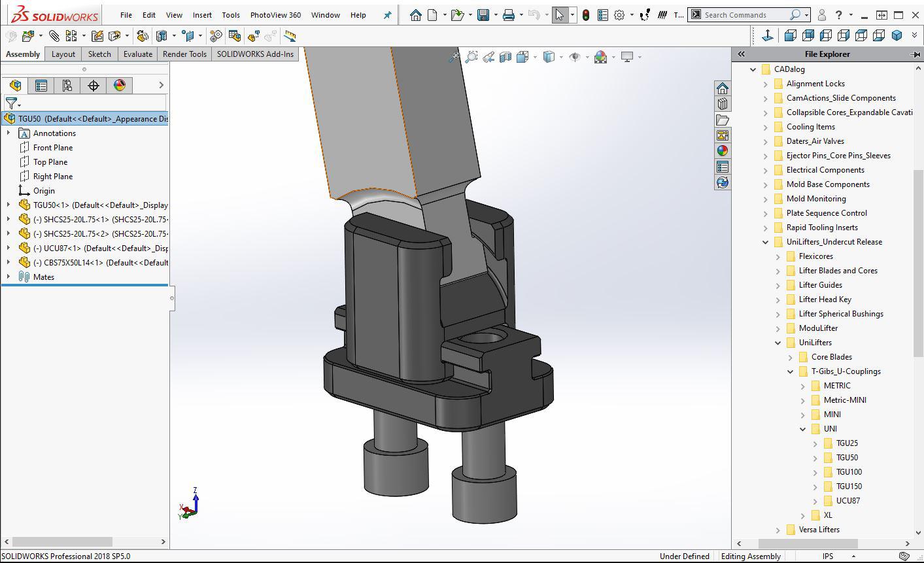Toggle the Hide/Show Items eye icon
The width and height of the screenshot is (924, 563).
(574, 58)
